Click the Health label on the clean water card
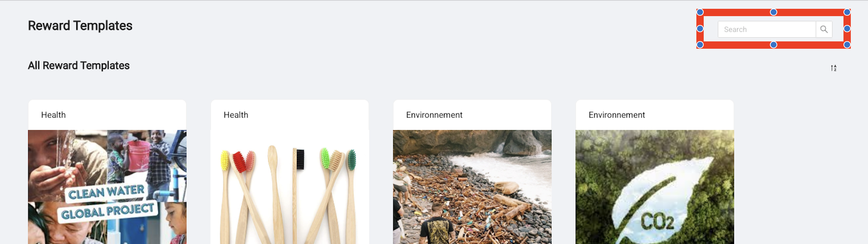 pos(53,115)
